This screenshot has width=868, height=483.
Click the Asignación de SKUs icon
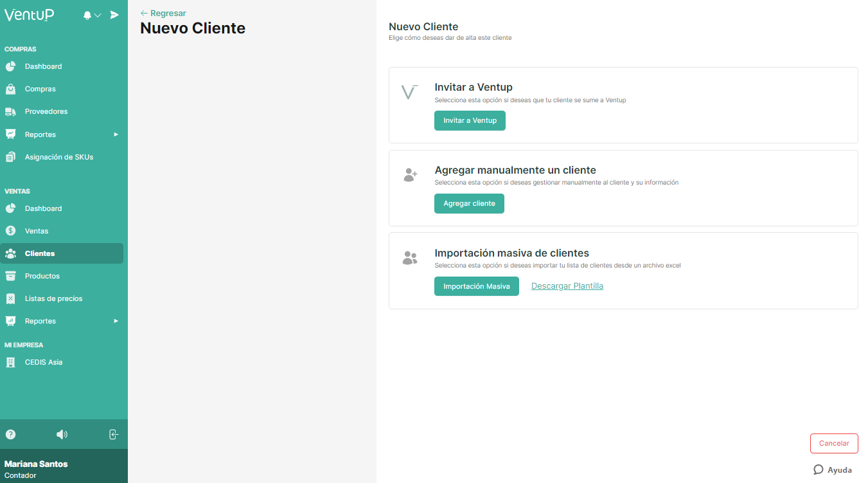click(11, 156)
